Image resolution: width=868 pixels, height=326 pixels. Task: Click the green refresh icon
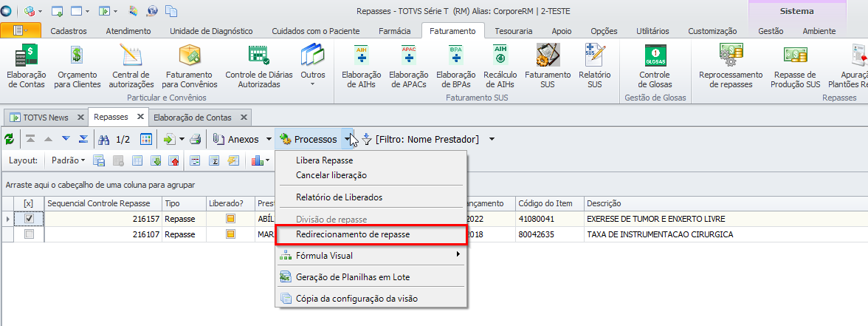click(10, 139)
